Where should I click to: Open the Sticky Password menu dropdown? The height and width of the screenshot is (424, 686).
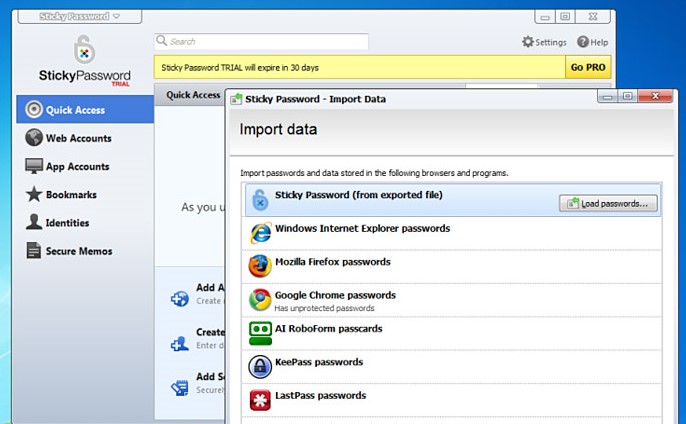point(80,17)
